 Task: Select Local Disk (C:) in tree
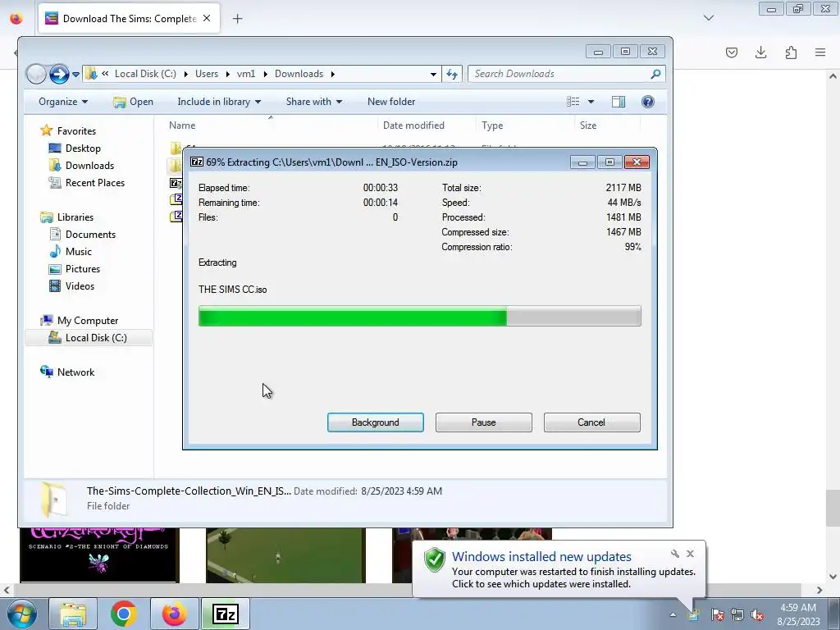[x=89, y=338]
